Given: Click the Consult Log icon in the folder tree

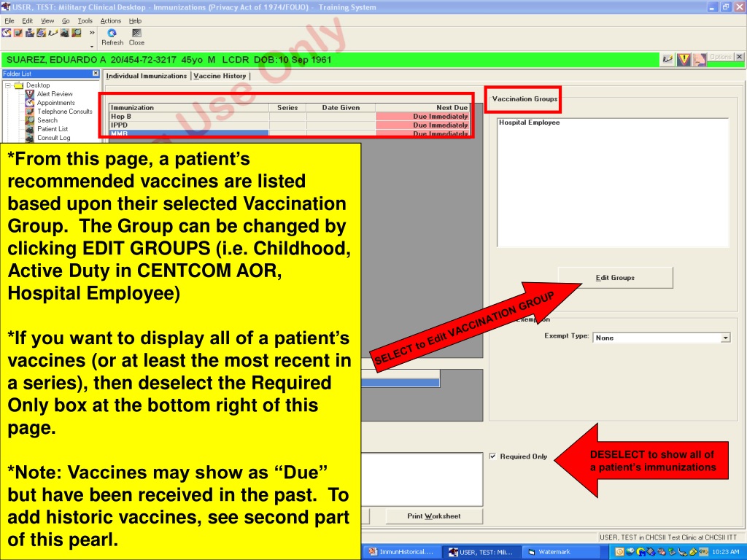Looking at the screenshot, I should (29, 138).
